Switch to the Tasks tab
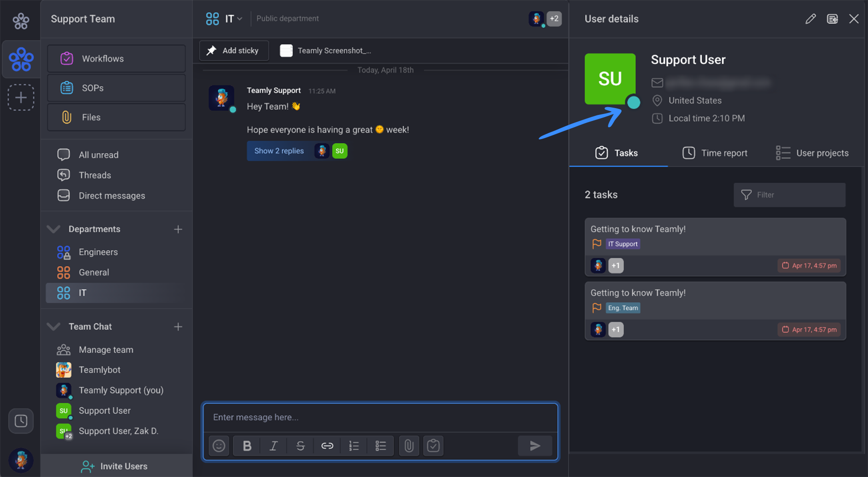 (x=617, y=153)
